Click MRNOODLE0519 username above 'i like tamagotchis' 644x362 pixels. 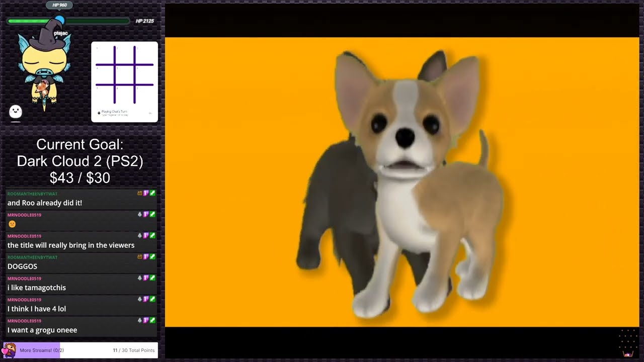tap(24, 278)
